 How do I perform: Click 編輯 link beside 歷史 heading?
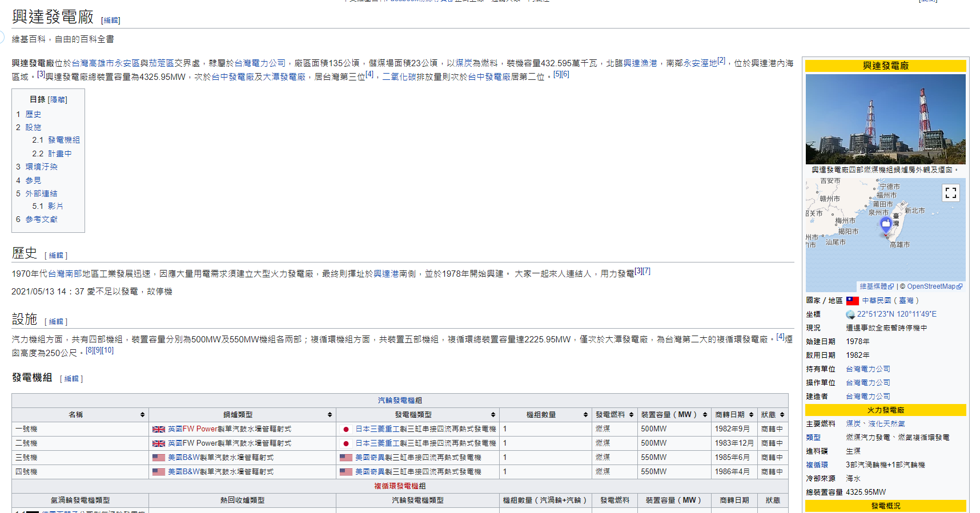56,256
